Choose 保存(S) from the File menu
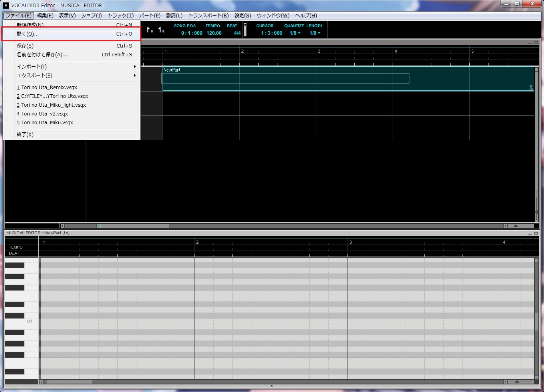Screen dimensions: 544x392 (72, 46)
